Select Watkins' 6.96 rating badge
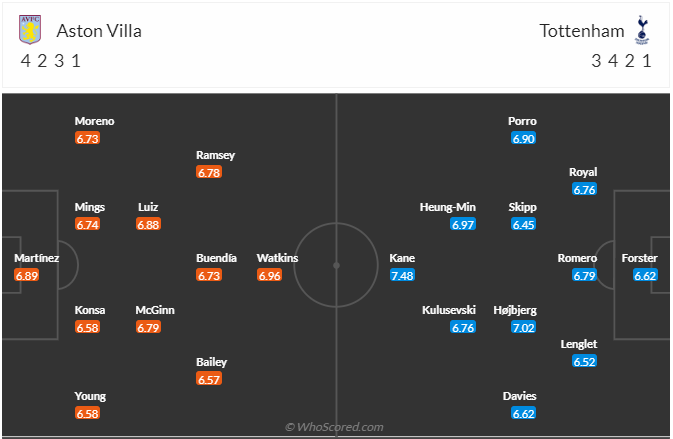Viewport: 673px width, 439px height. [270, 276]
